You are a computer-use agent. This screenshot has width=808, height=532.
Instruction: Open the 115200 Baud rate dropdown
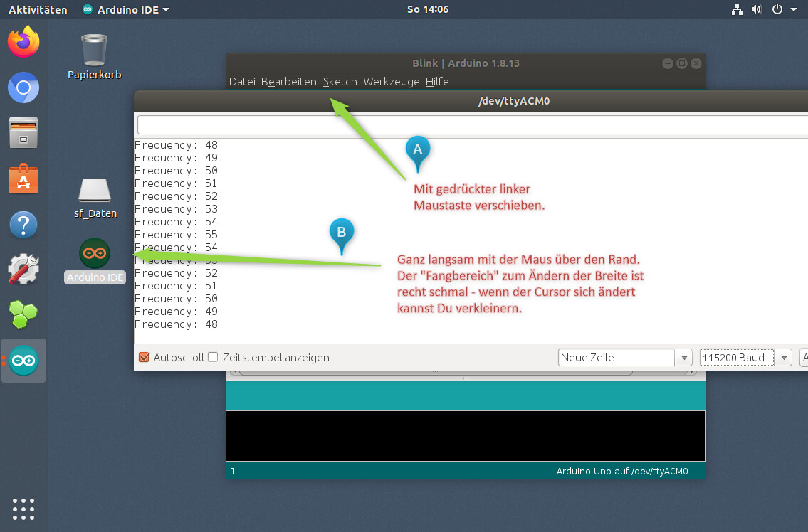click(x=784, y=357)
